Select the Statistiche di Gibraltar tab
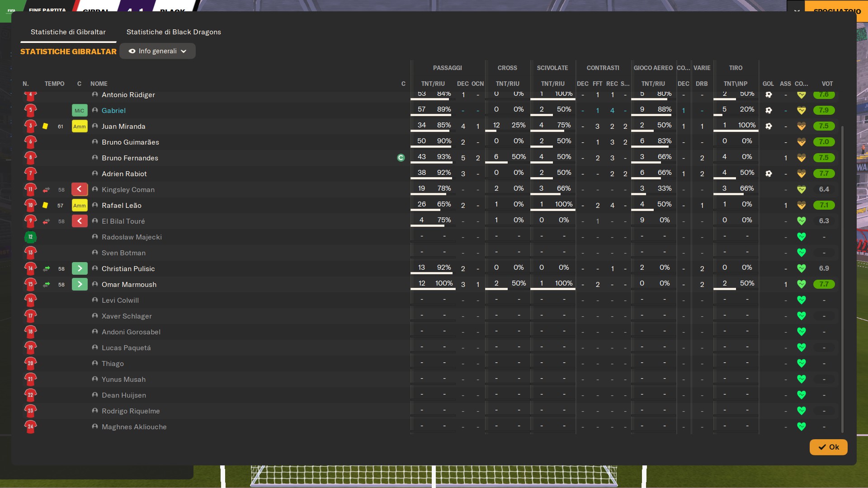 pos(68,32)
